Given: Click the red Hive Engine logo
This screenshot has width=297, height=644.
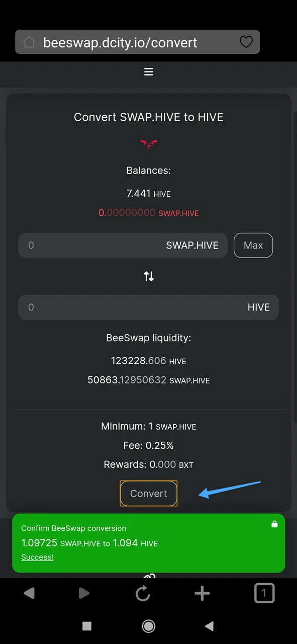Looking at the screenshot, I should pos(149,143).
